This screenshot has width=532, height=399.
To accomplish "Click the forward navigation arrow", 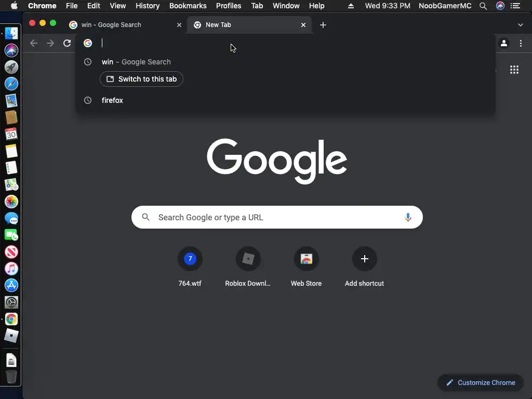I will tap(50, 43).
